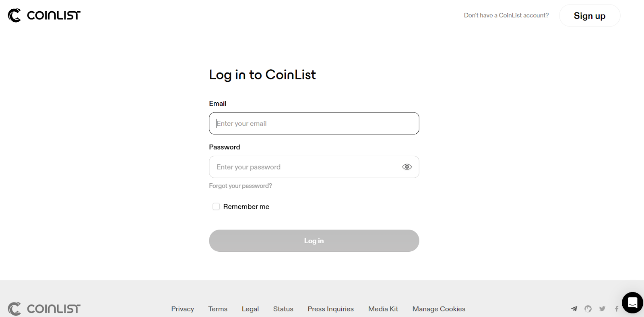The image size is (644, 317).
Task: Click the Log in button
Action: click(314, 240)
